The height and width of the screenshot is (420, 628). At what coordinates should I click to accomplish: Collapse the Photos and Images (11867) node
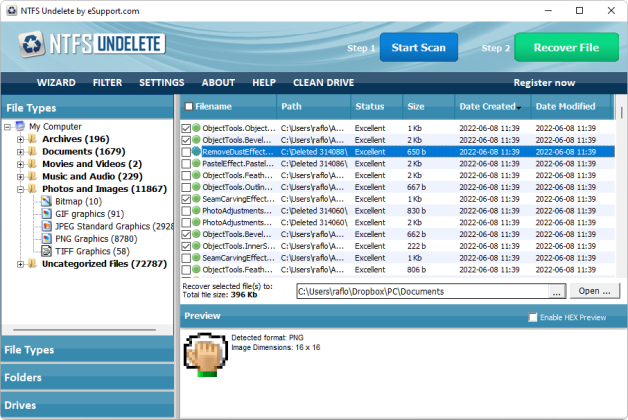tap(20, 189)
